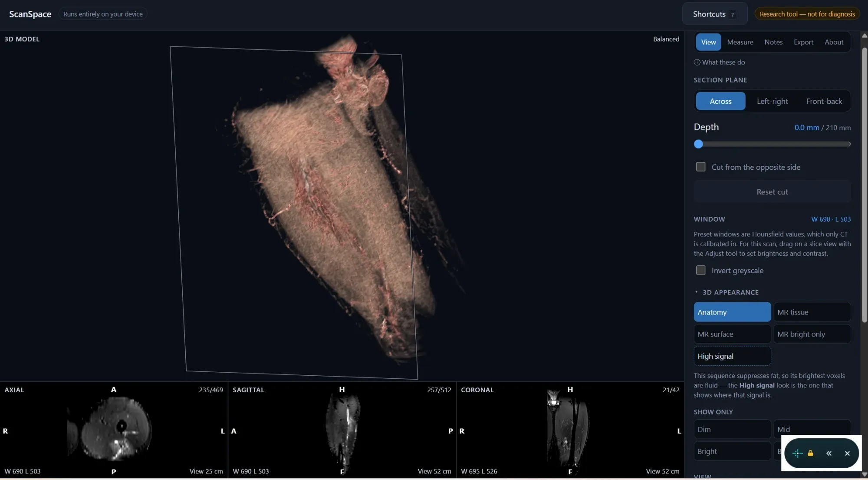The height and width of the screenshot is (480, 868).
Task: Choose the MR tissue appearance preset
Action: click(x=812, y=312)
